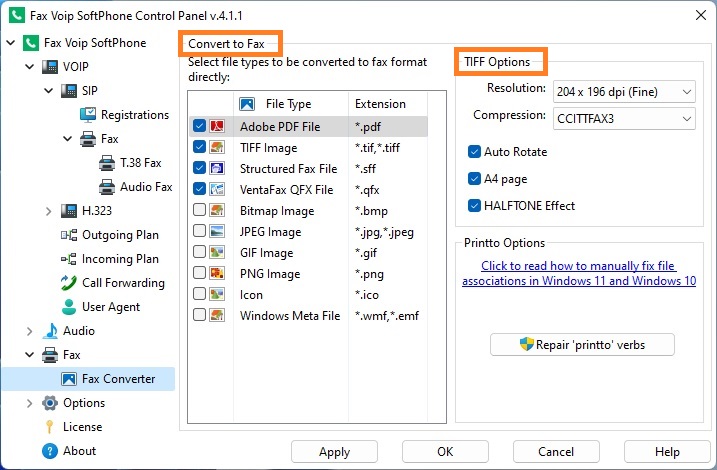Click the About question mark icon
The height and width of the screenshot is (470, 717).
(x=49, y=451)
